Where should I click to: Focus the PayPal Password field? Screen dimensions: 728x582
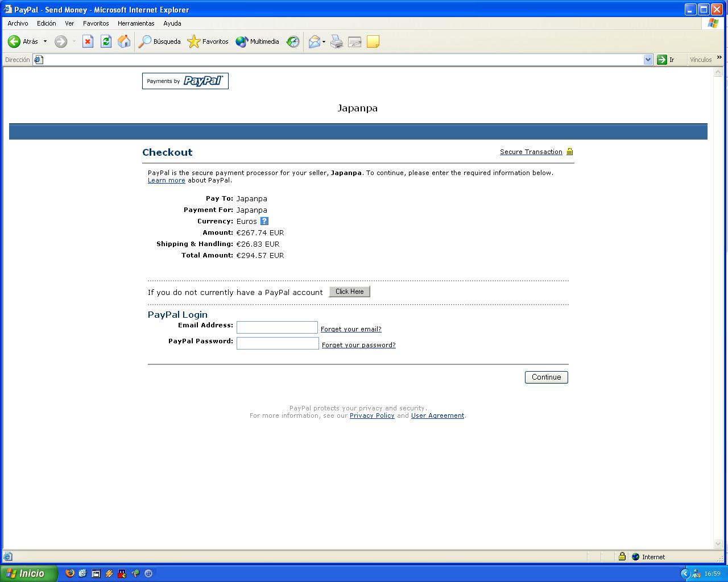click(x=278, y=343)
